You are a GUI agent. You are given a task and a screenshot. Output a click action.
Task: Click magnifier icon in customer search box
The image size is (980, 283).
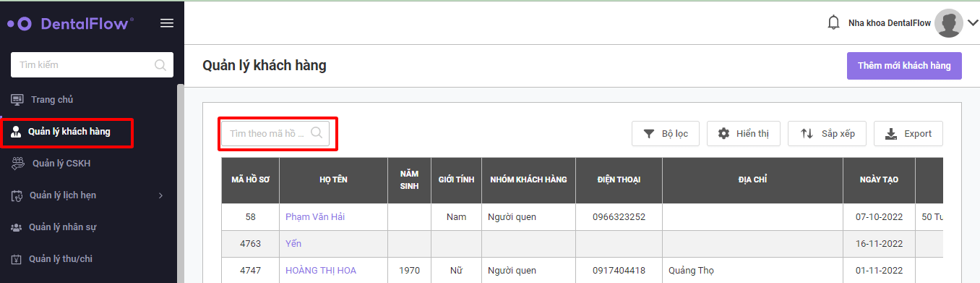[x=317, y=133]
